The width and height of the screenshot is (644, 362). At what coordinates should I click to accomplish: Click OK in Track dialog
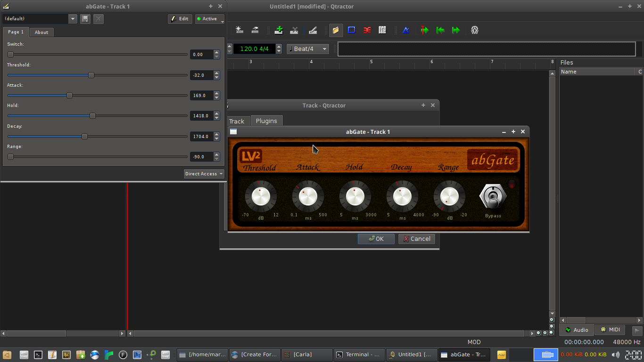coord(376,239)
